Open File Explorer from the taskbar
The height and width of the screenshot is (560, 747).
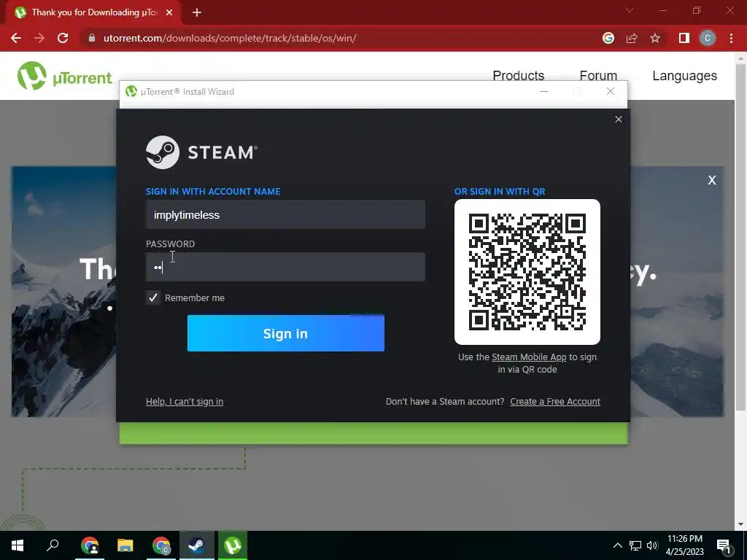pos(125,545)
